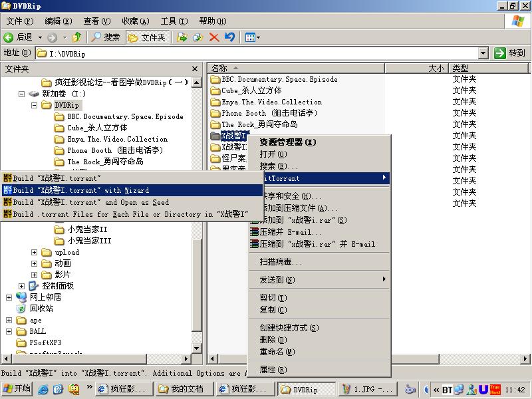
Task: Click the BT tray icon
Action: (446, 390)
